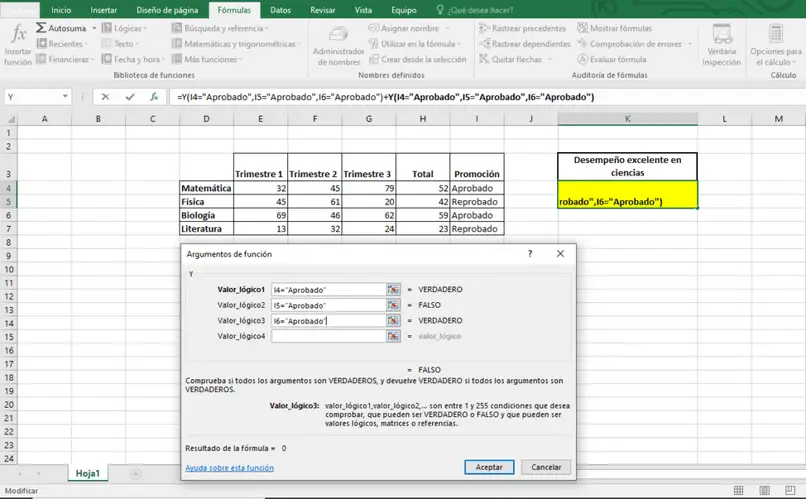Open the Ayuda sobre esta función link

pyautogui.click(x=229, y=467)
